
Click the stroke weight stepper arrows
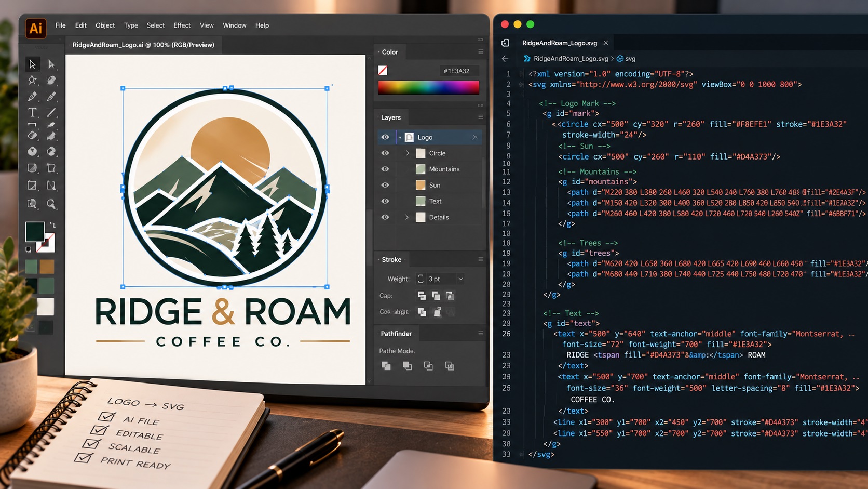[x=421, y=279]
